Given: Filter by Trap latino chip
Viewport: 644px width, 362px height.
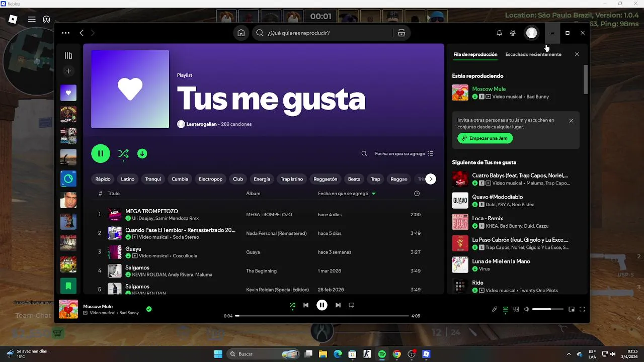Looking at the screenshot, I should coord(292,179).
